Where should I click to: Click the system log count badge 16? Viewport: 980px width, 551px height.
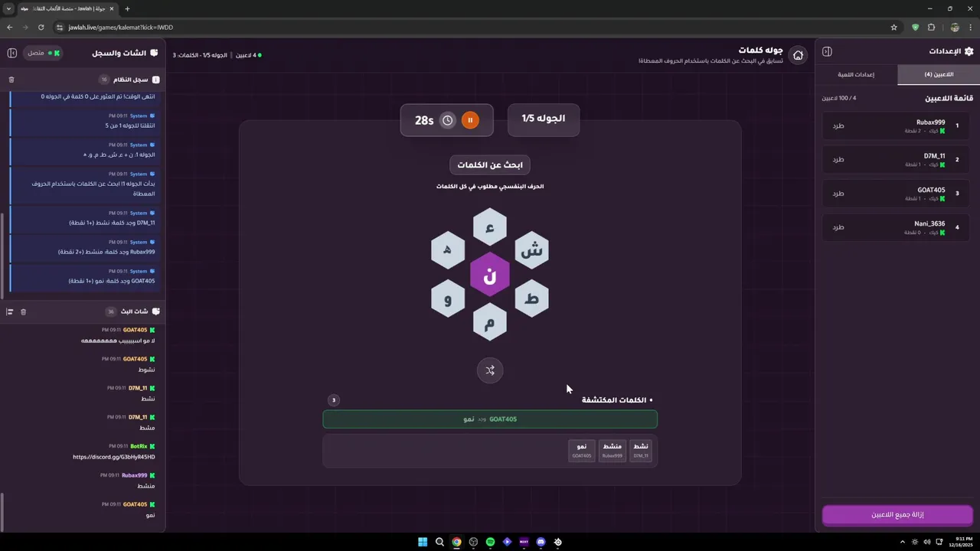point(104,80)
